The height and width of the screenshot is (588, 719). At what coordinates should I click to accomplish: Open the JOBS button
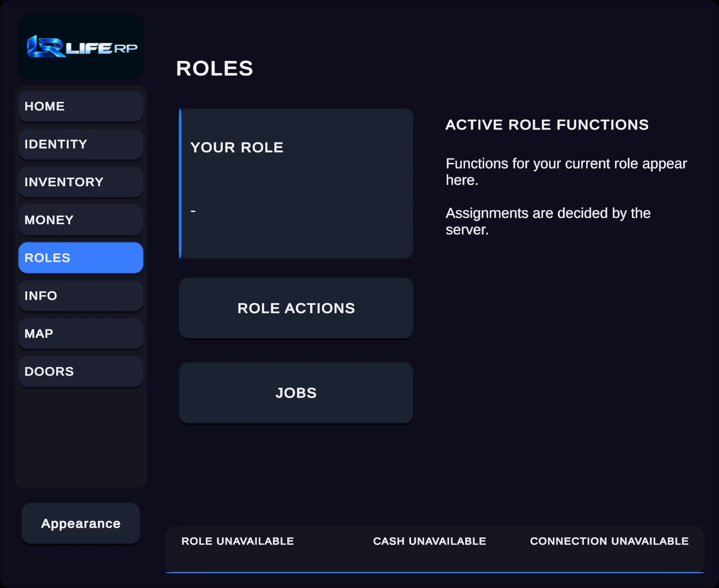pyautogui.click(x=296, y=393)
